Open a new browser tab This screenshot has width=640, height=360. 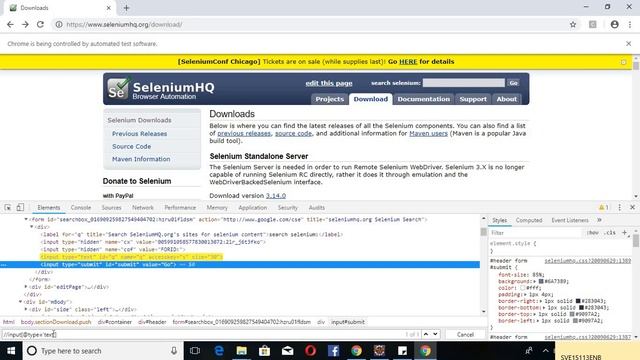pyautogui.click(x=126, y=8)
